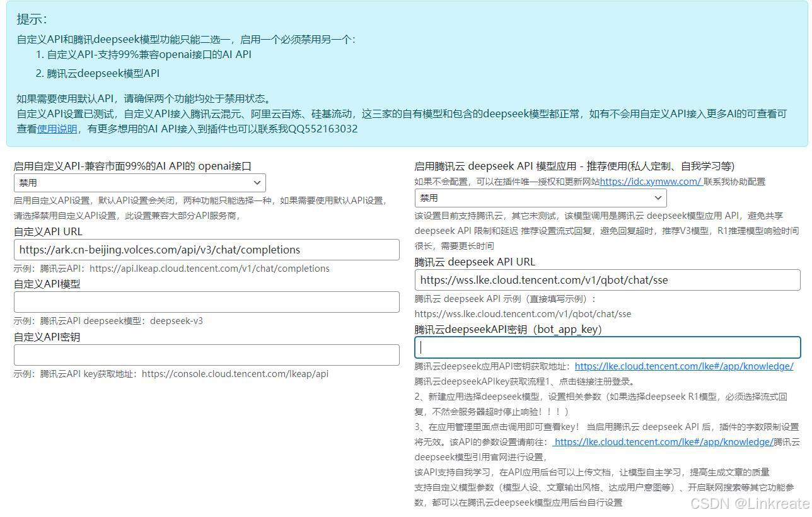Click the empty 自定义API模型 input field
This screenshot has width=812, height=517.
(207, 302)
